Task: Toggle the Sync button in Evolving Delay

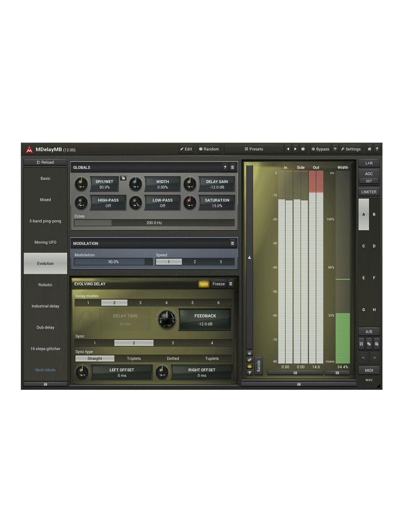Action: (204, 284)
